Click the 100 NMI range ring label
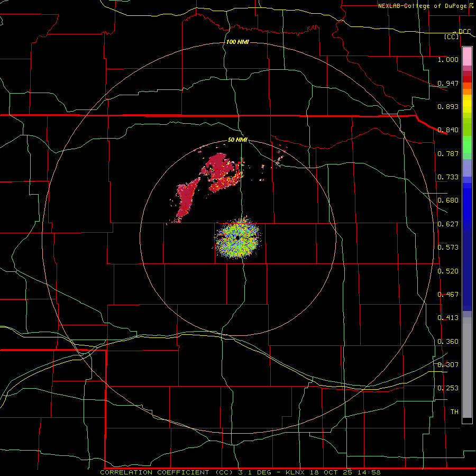Viewport: 476px width, 476px height. click(237, 42)
